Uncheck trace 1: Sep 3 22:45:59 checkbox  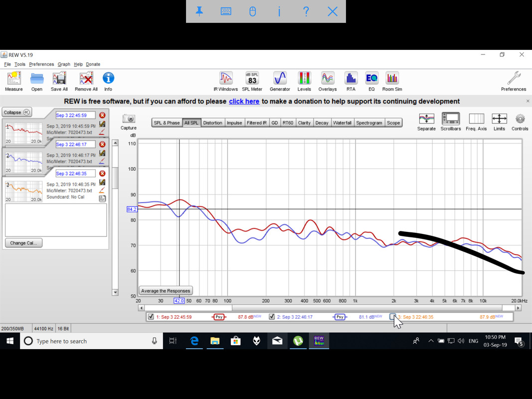pos(151,317)
